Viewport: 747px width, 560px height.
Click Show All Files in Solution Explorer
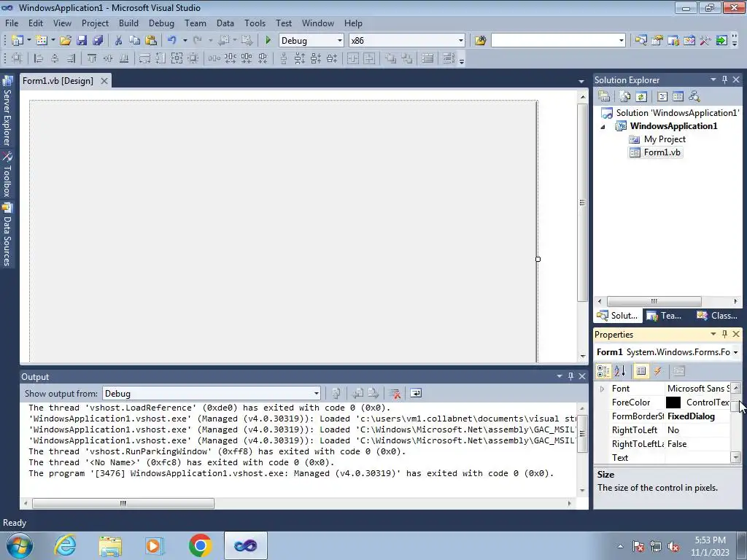[625, 97]
